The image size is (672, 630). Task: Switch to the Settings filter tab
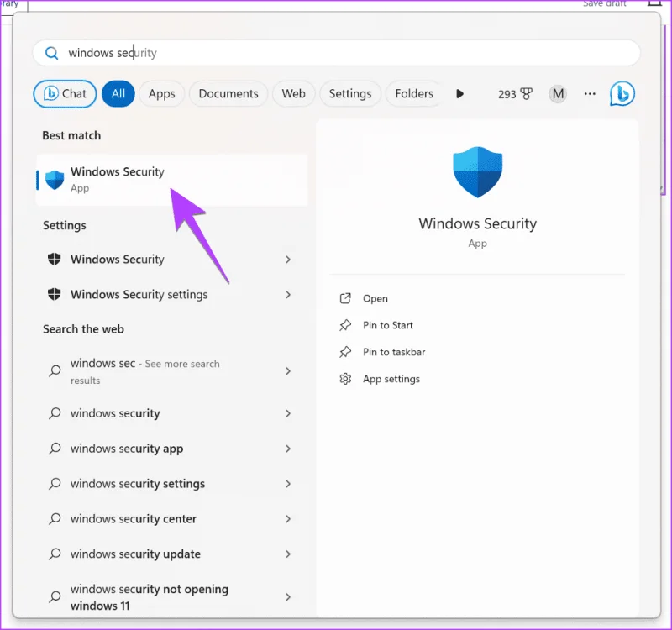[350, 93]
